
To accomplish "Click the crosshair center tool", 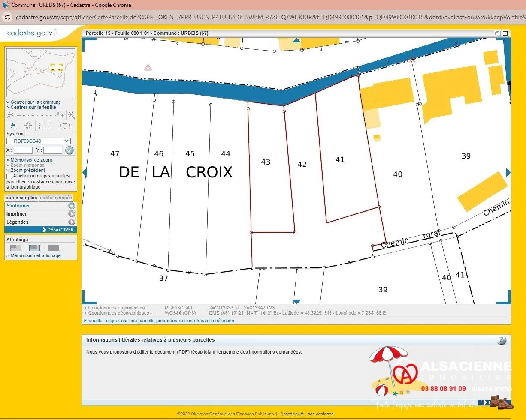I will (28, 126).
